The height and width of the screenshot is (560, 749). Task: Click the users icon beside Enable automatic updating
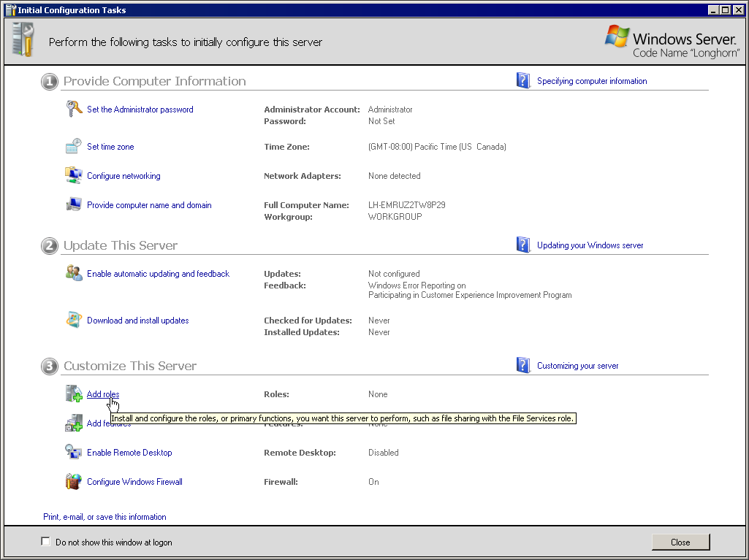(x=74, y=273)
